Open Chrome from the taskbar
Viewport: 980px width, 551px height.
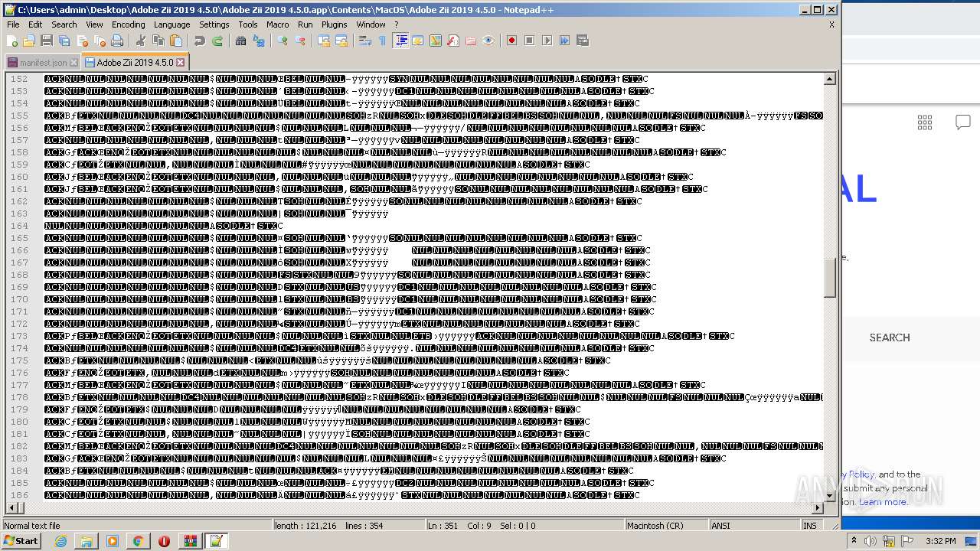coord(138,541)
